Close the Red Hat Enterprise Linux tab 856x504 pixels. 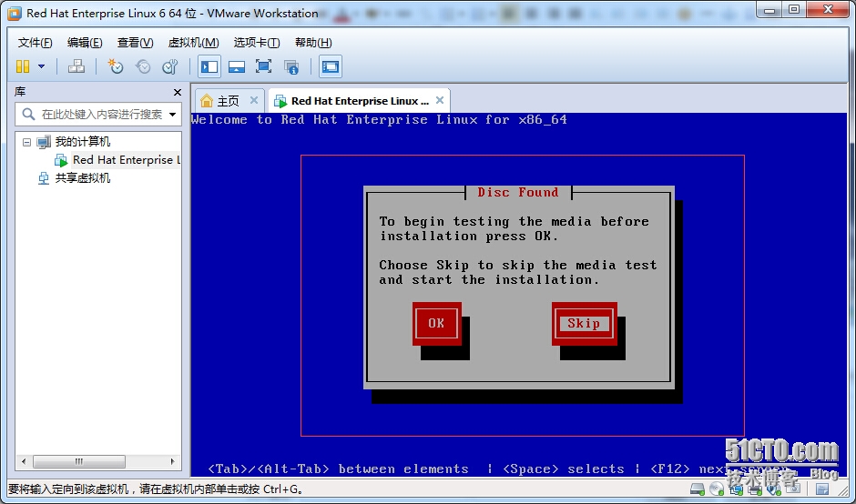440,100
